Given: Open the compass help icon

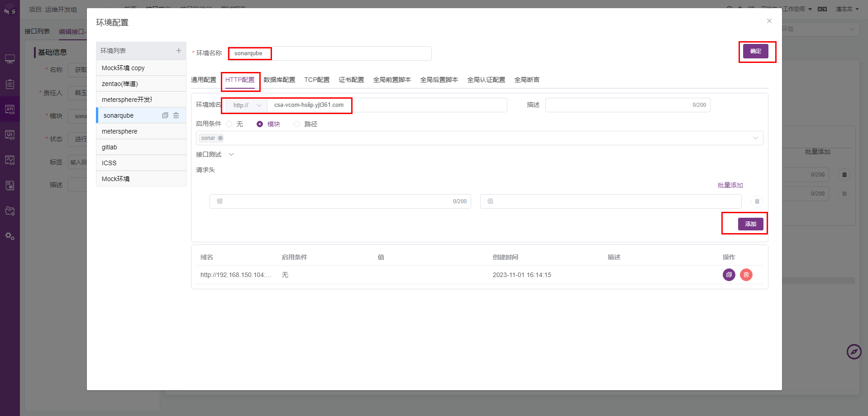Looking at the screenshot, I should [854, 352].
